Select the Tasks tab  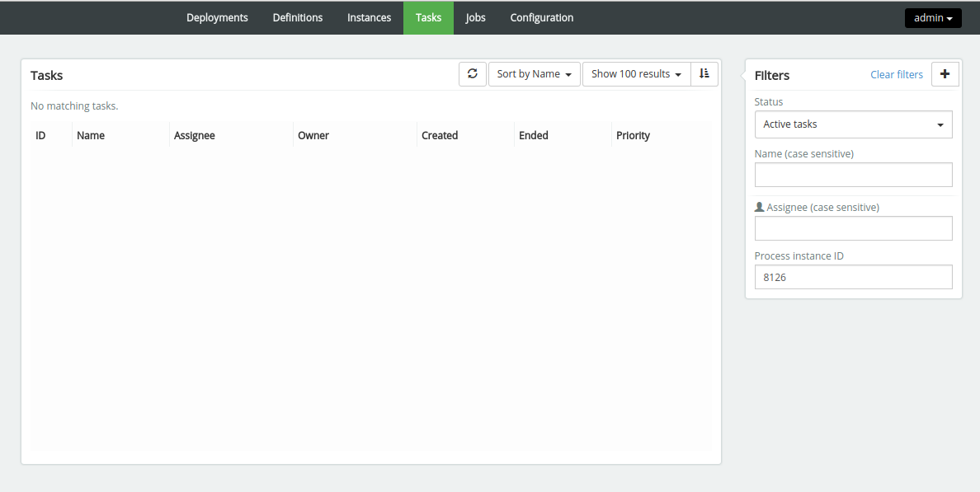click(x=428, y=17)
